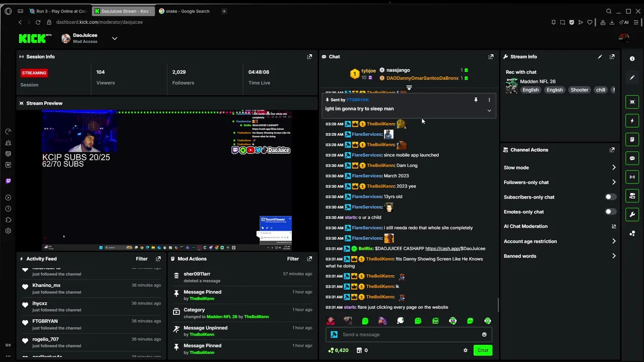This screenshot has height=362, width=644.
Task: Open the info icon in right sidebar
Action: 632,59
